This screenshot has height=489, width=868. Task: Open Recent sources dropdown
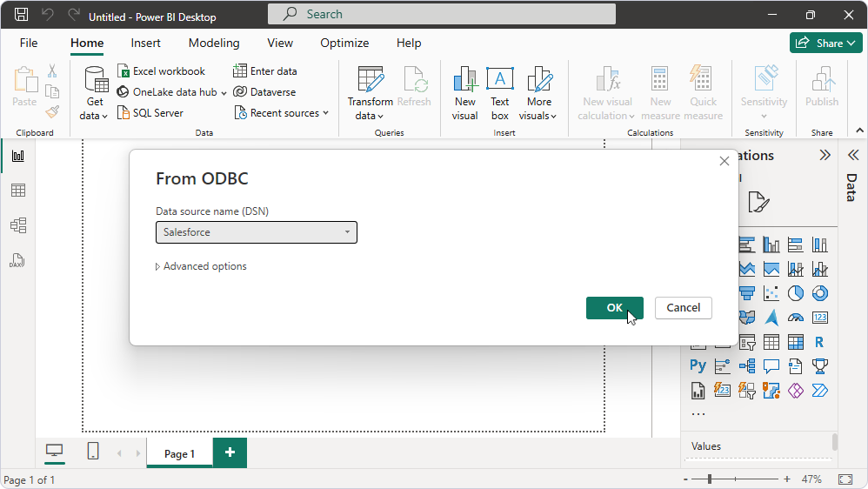tap(282, 113)
